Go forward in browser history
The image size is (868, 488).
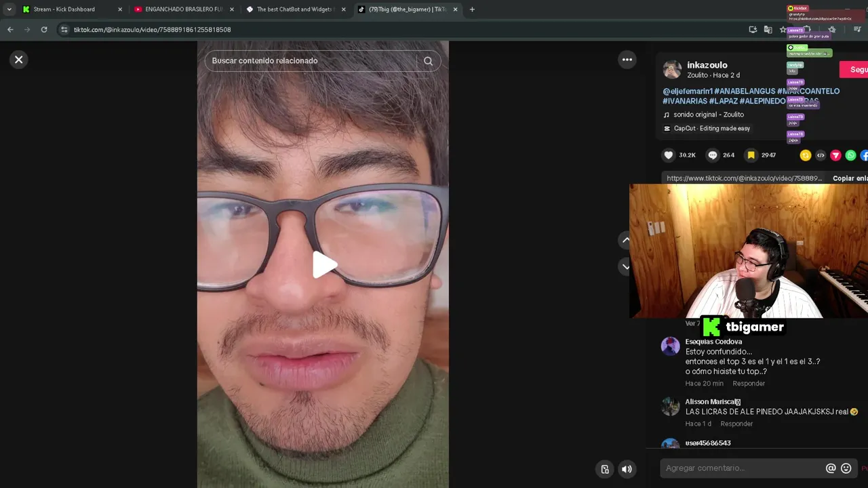coord(27,30)
